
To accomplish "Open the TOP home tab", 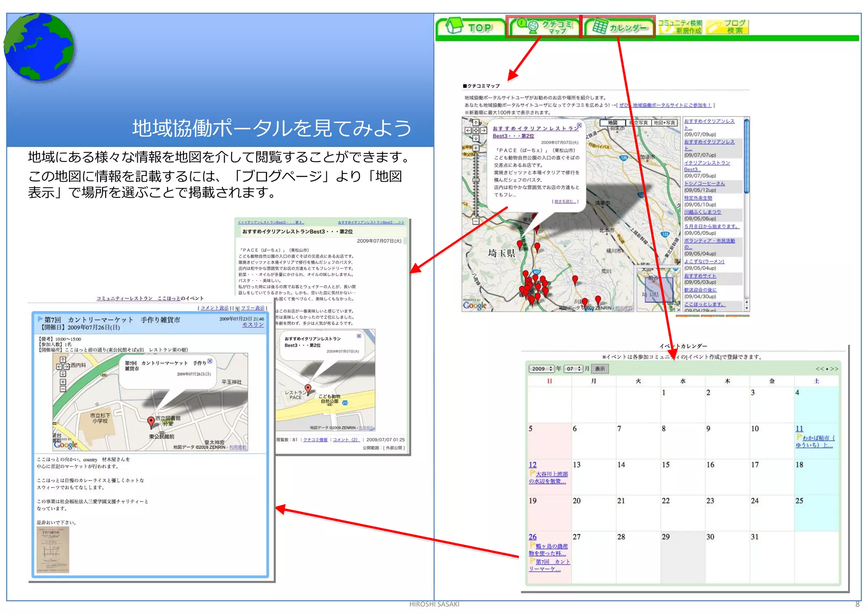I will pos(470,27).
